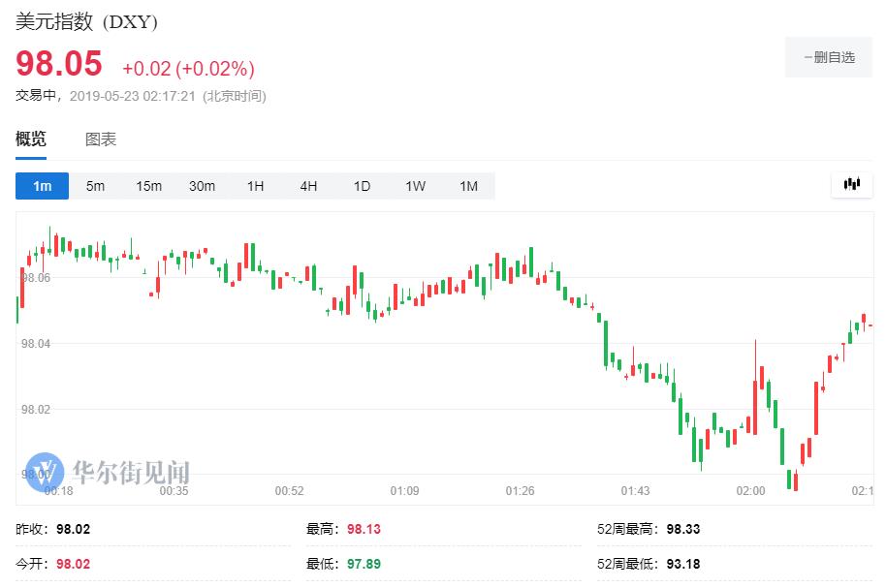
Task: Select the 1H timeframe
Action: pos(255,186)
